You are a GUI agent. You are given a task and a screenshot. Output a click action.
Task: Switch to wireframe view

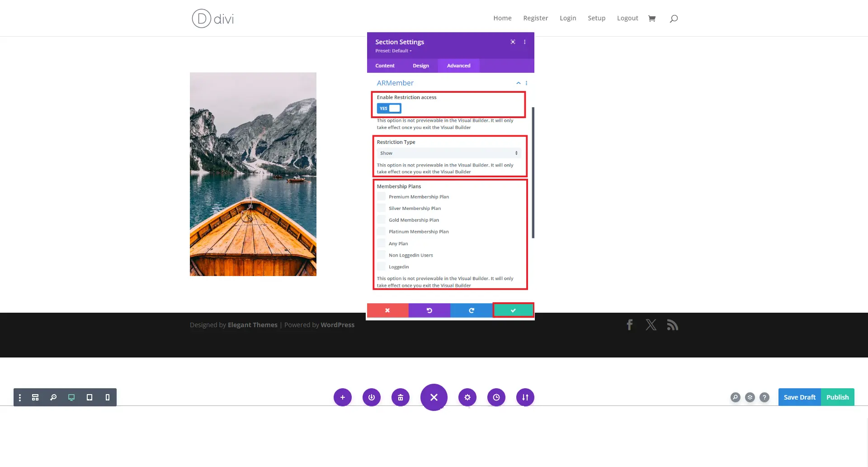[x=35, y=397]
